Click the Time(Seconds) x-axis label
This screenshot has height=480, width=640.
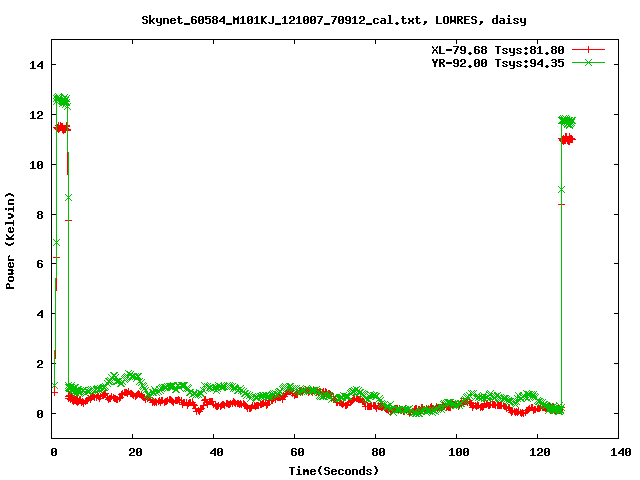pos(333,471)
